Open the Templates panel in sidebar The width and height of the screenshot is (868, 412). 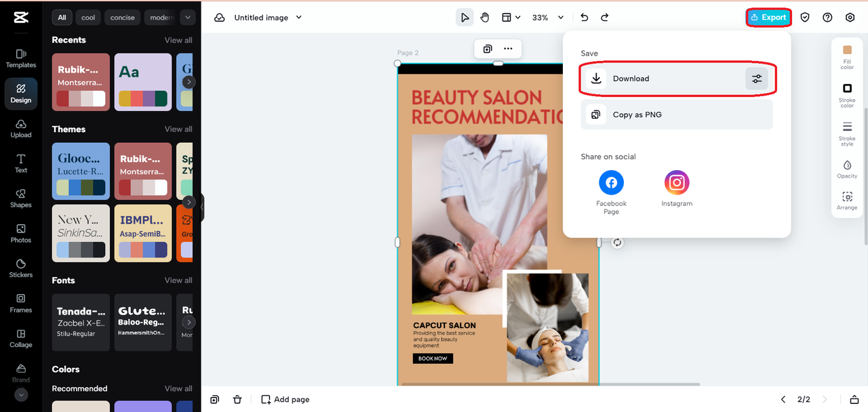tap(21, 58)
